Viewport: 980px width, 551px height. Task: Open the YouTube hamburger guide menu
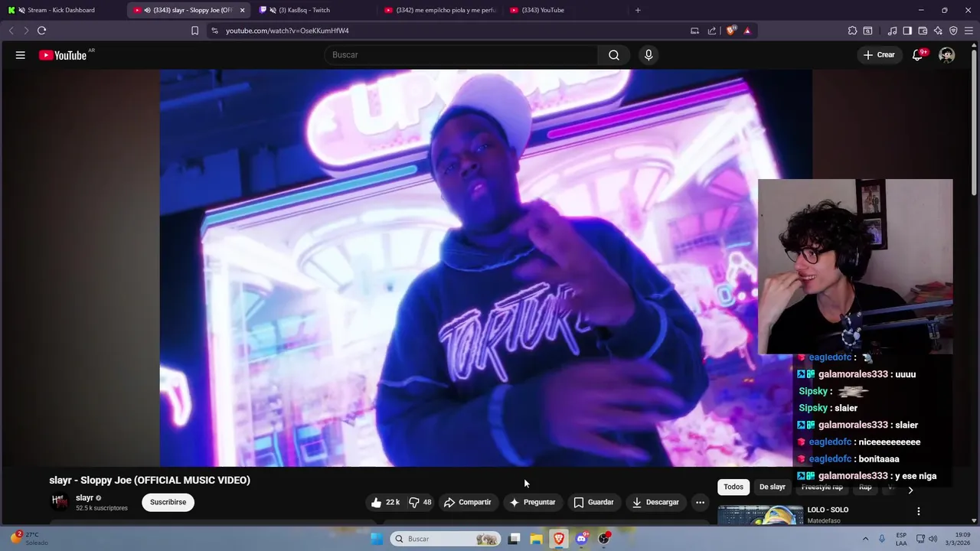click(21, 55)
